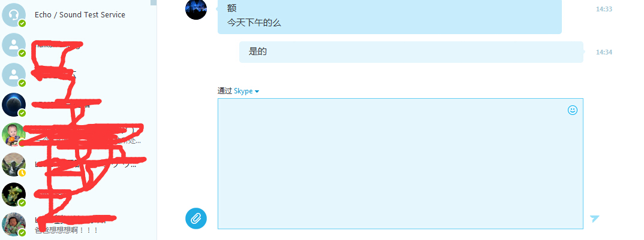Click the send message arrow icon
Screen dimensions: 644x240
(x=594, y=218)
